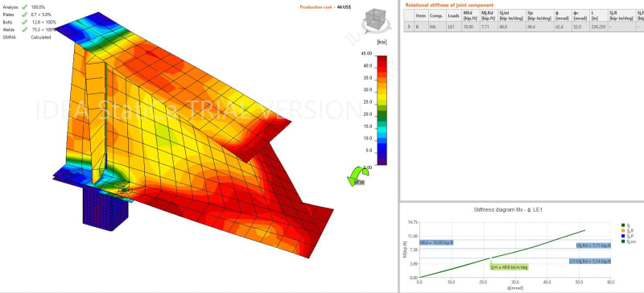Image resolution: width=644 pixels, height=293 pixels.
Task: Click the GMNA Calculated status
Action: pos(41,37)
